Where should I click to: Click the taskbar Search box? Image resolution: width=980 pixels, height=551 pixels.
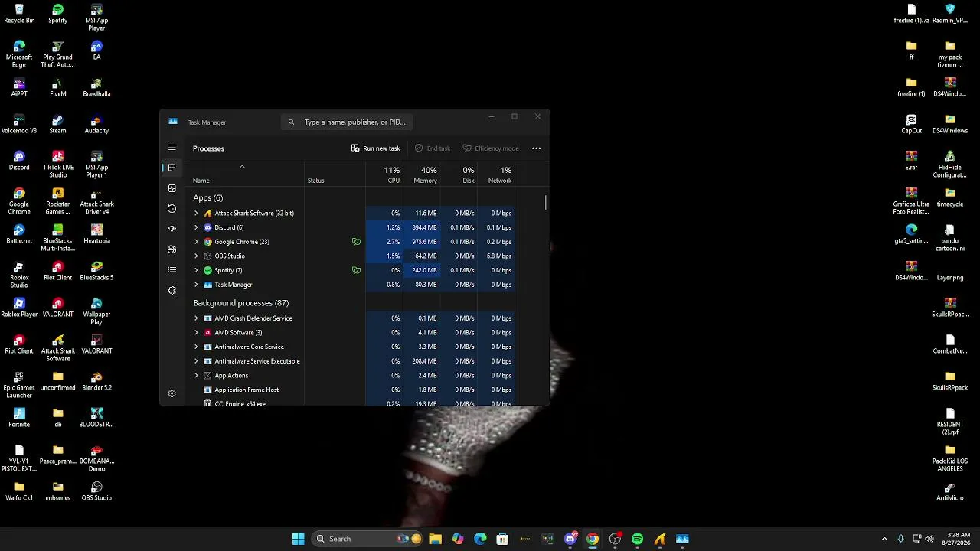367,539
